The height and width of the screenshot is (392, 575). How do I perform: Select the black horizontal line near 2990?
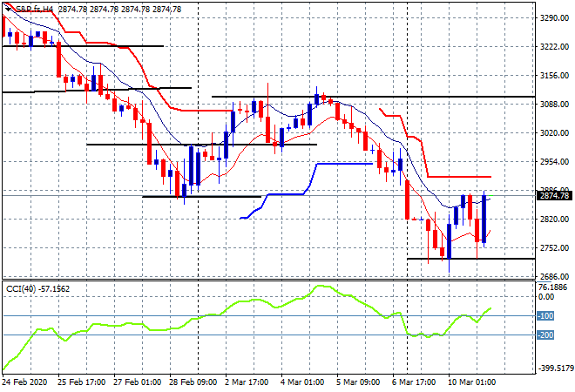pyautogui.click(x=202, y=145)
